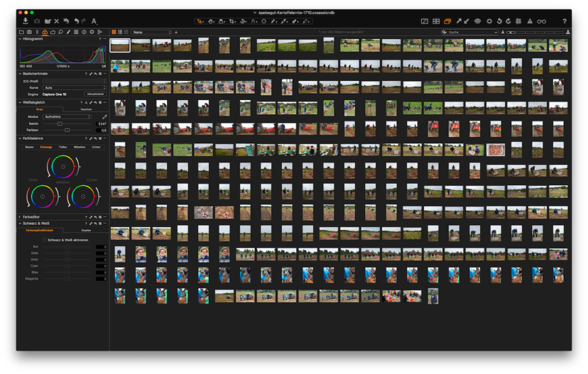Open the Color tool tab with three circles
The image size is (588, 374).
45,32
